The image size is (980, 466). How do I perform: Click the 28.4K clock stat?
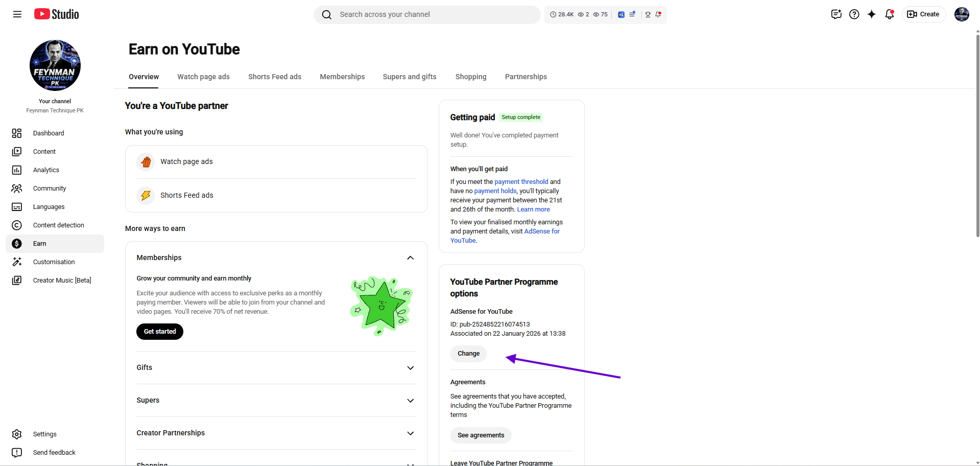pos(562,15)
